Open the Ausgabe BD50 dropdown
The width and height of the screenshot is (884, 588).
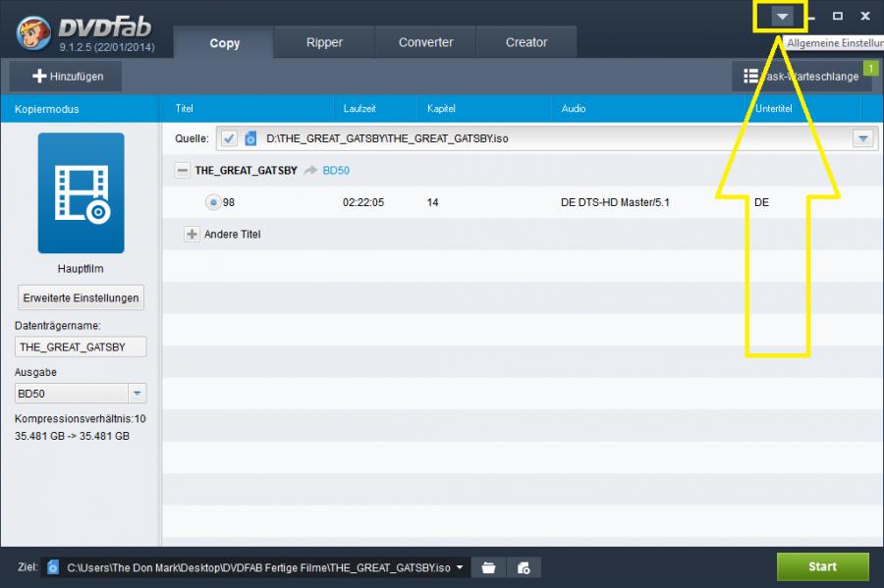pos(138,394)
